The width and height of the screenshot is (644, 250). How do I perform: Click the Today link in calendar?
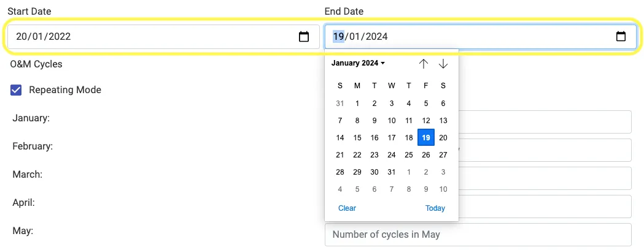point(435,208)
